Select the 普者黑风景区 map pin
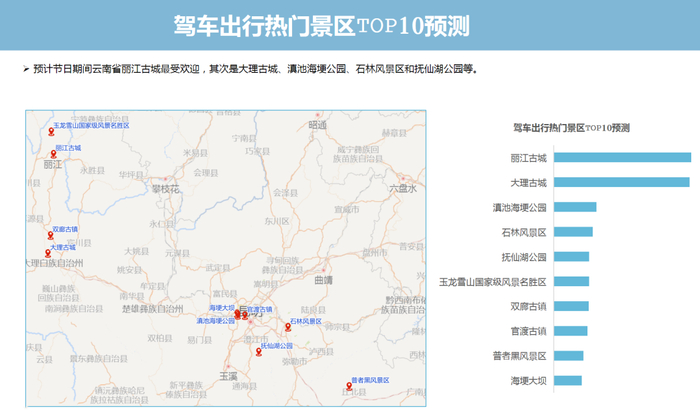 coord(349,386)
